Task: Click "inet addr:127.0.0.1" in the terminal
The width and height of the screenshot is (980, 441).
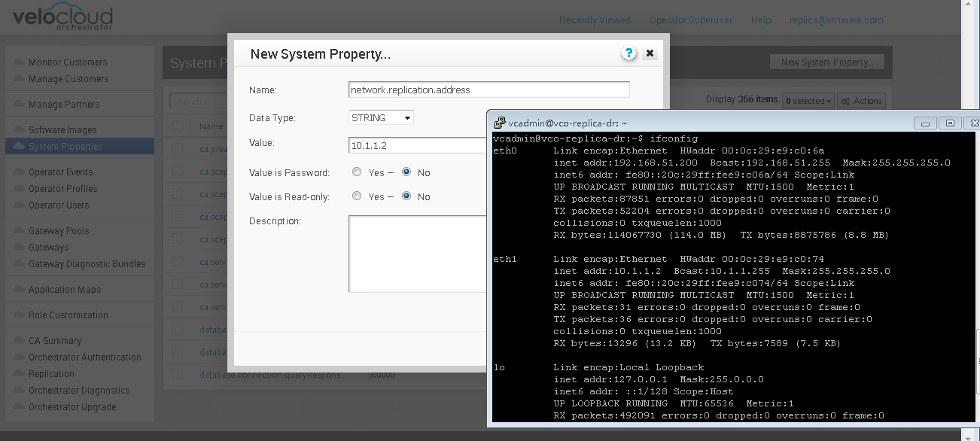Action: (610, 379)
